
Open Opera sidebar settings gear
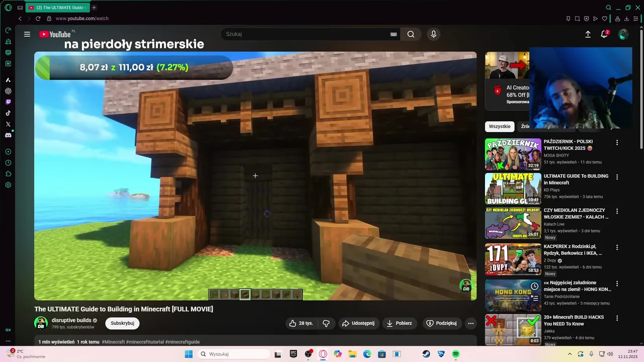(8, 185)
